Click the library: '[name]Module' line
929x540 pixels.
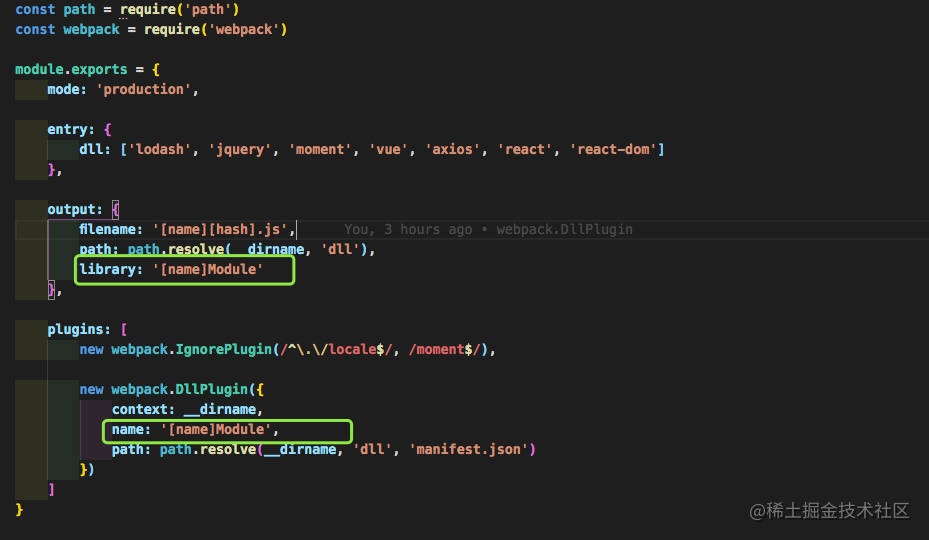(171, 270)
